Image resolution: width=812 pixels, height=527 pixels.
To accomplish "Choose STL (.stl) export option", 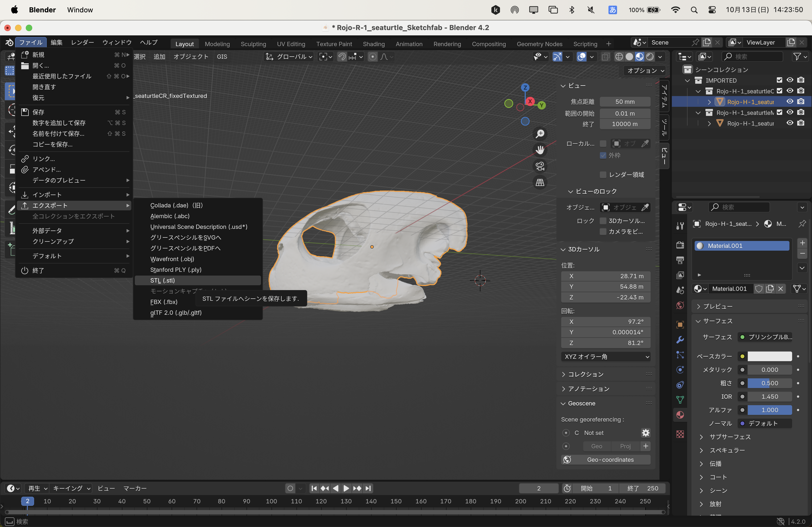I will click(x=198, y=280).
